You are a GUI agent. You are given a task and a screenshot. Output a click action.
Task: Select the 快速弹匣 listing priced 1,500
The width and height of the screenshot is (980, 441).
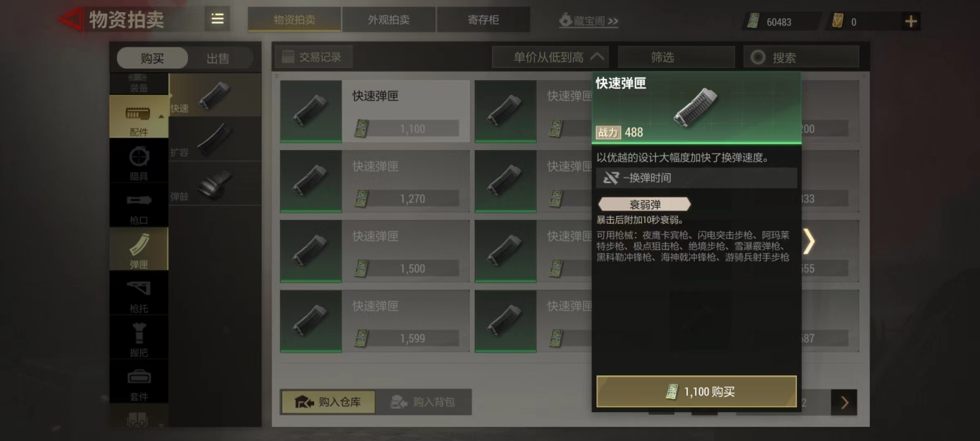pos(375,251)
